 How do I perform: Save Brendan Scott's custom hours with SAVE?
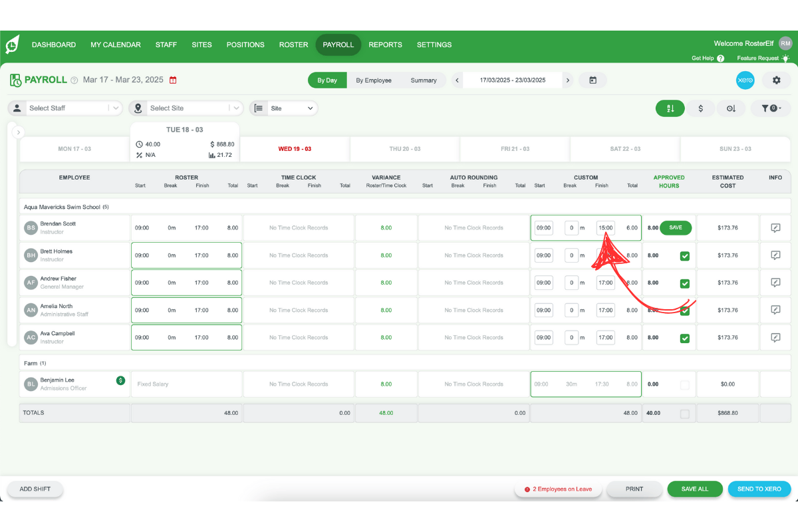point(676,227)
